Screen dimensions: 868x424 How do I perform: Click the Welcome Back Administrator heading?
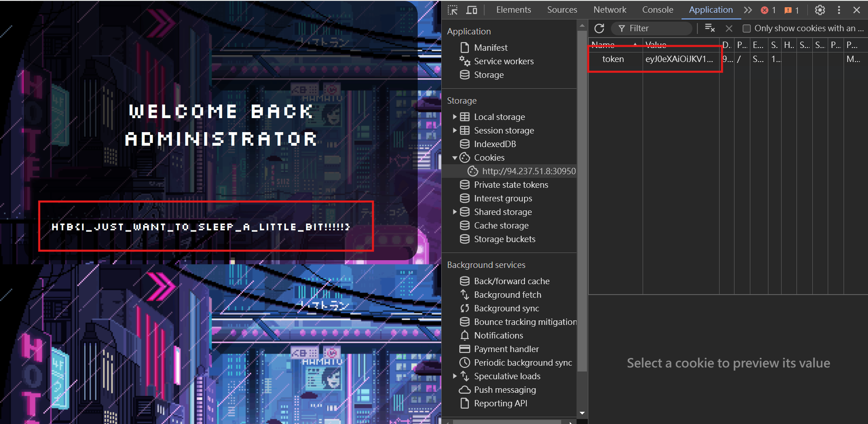pyautogui.click(x=221, y=125)
